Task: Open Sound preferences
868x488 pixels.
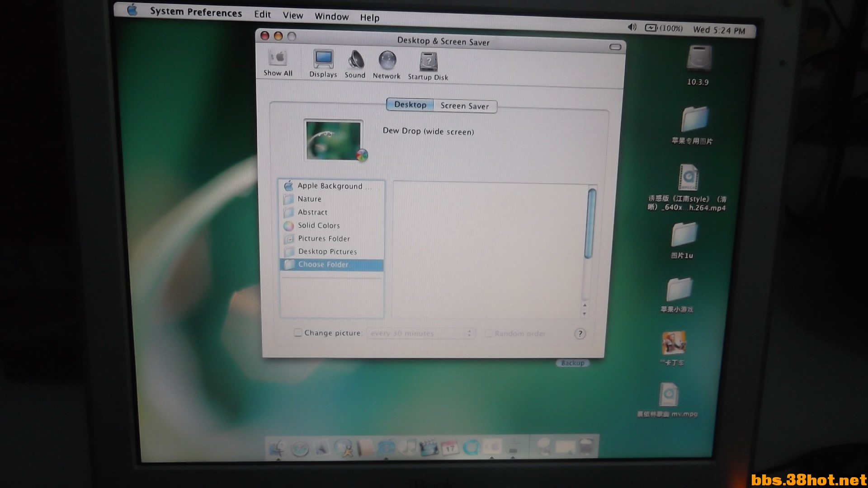Action: coord(355,65)
